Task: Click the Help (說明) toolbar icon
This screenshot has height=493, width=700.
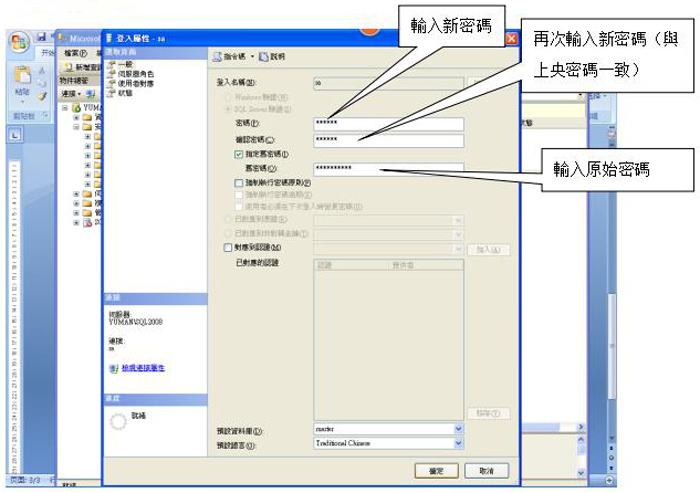Action: [x=263, y=55]
